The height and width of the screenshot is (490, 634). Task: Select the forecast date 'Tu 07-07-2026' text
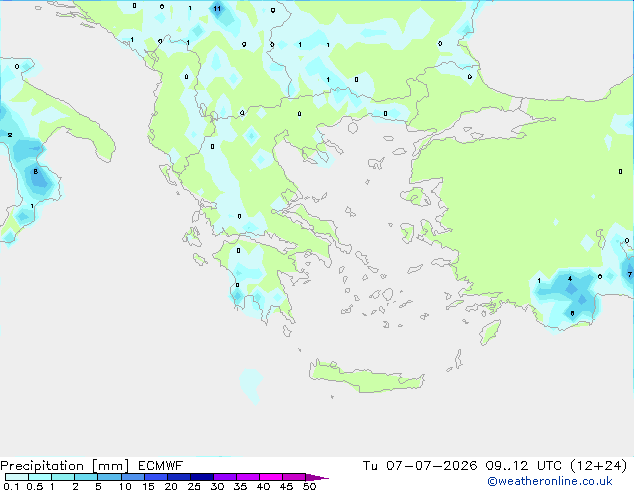420,466
